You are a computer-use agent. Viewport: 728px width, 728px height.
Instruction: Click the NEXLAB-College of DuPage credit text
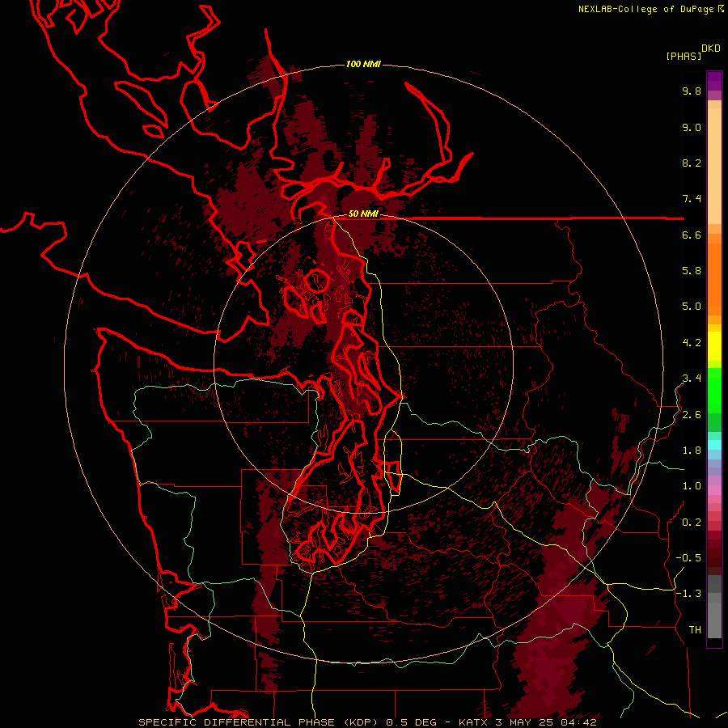coord(645,9)
